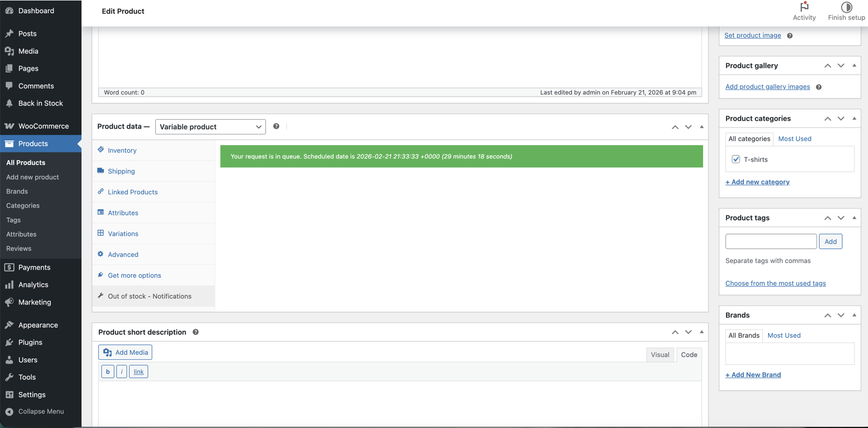
Task: Click the Shipping truck icon
Action: click(x=101, y=170)
